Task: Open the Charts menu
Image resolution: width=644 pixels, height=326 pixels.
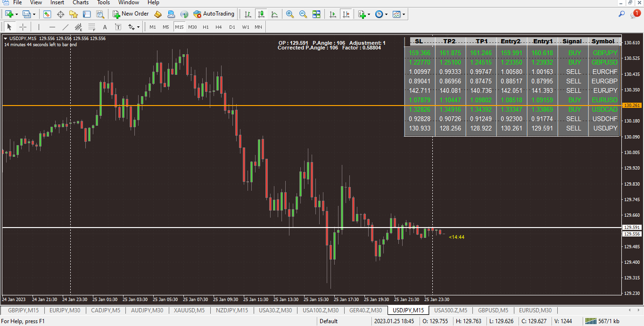Action: [x=81, y=2]
